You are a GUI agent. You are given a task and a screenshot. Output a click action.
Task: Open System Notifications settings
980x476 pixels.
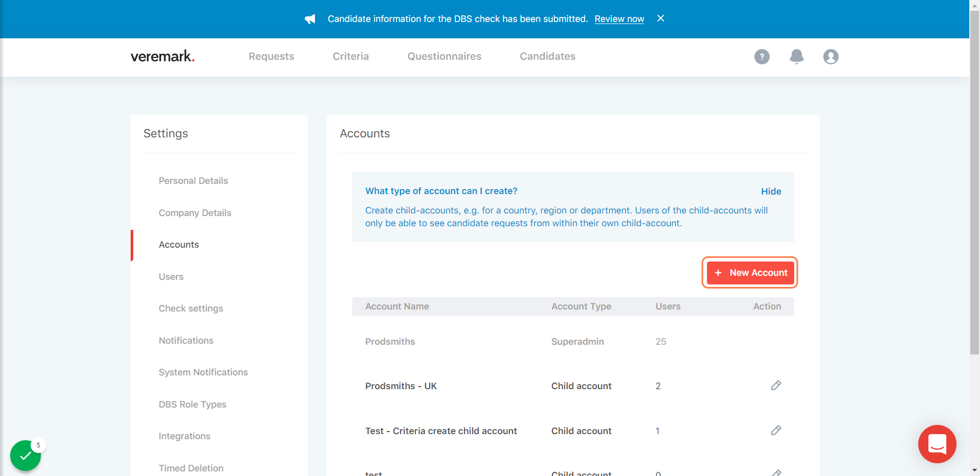point(203,372)
